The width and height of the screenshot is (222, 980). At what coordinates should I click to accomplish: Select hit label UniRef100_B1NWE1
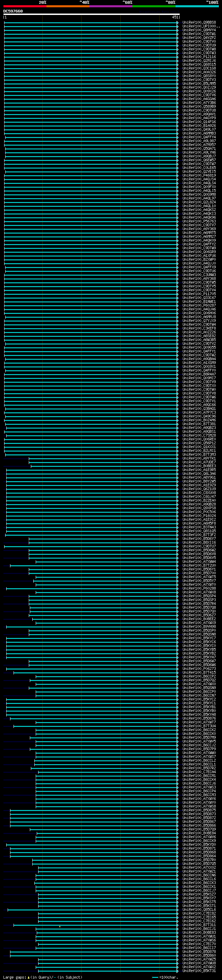(199, 302)
